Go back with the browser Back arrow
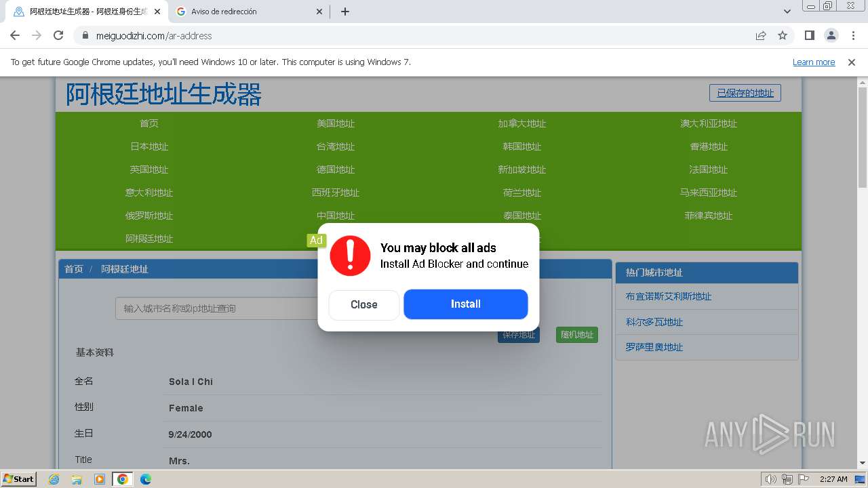 point(15,35)
